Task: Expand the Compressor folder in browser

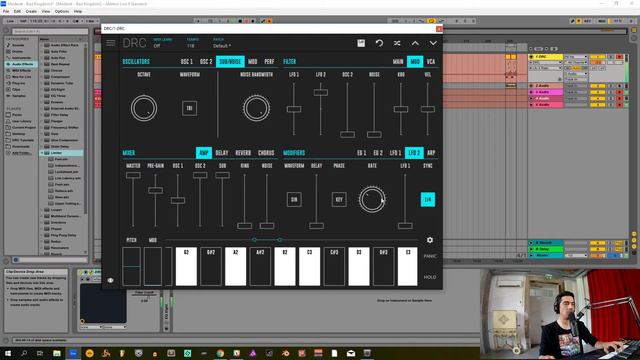Action: point(42,76)
